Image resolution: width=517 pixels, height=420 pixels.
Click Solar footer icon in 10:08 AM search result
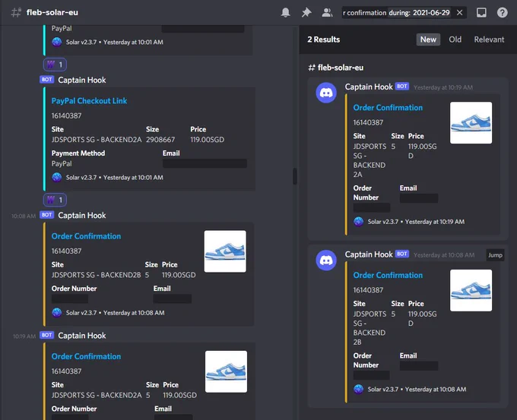pyautogui.click(x=358, y=390)
